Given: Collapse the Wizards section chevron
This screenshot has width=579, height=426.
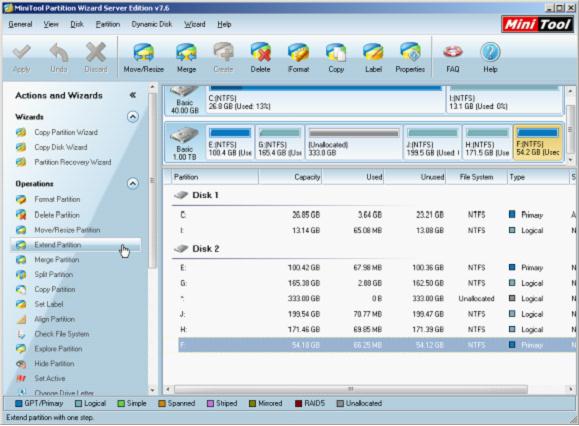Looking at the screenshot, I should [x=133, y=117].
